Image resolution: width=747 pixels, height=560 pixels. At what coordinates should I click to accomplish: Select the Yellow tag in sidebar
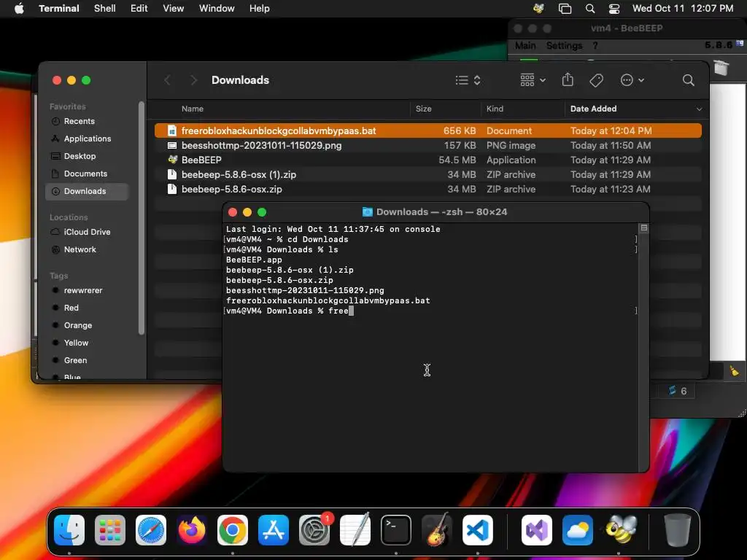point(88,343)
